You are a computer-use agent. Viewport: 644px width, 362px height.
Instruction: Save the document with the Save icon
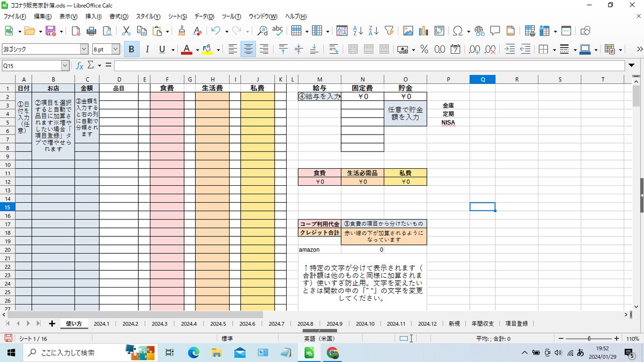(51, 31)
